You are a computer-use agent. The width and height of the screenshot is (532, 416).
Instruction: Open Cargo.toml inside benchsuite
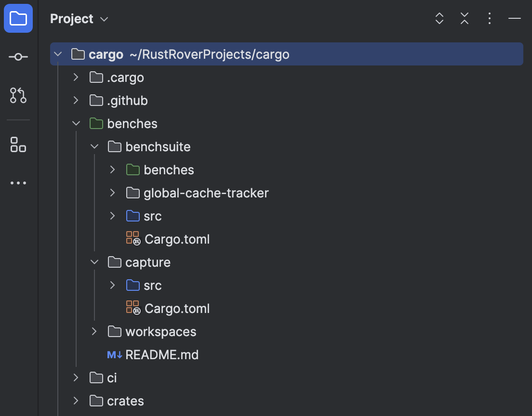point(177,239)
